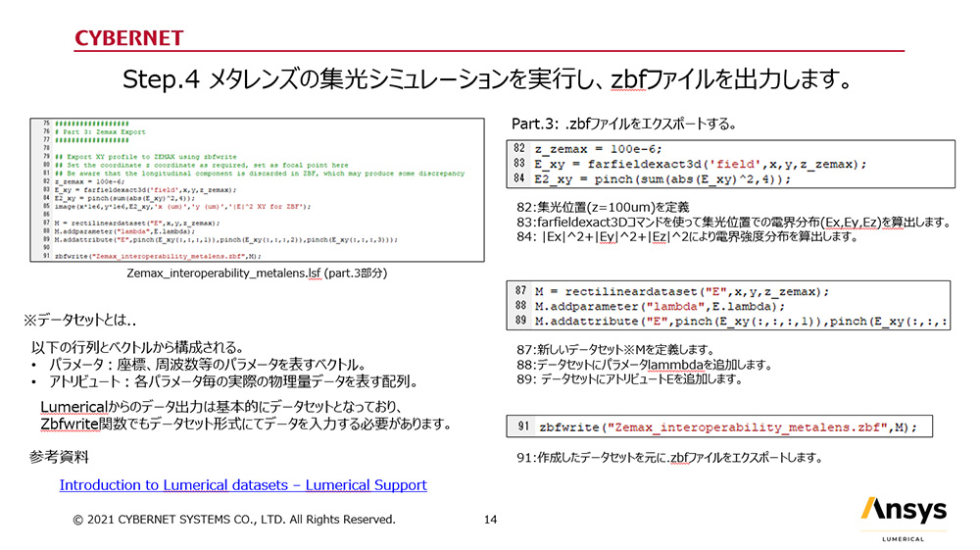Click the green comment '# Part 3: Zemax Export'

coord(100,132)
